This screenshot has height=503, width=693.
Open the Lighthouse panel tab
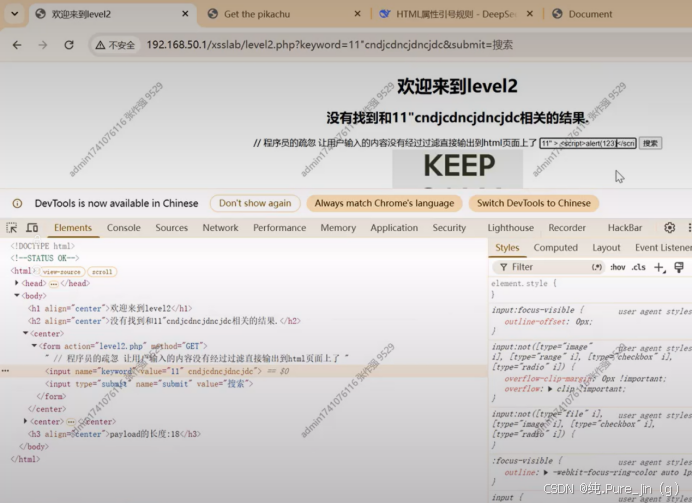(x=510, y=228)
